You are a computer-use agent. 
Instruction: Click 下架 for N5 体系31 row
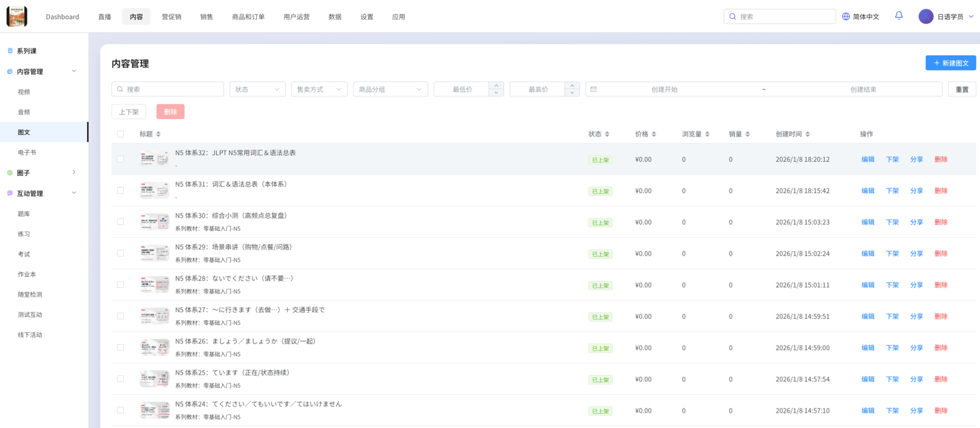point(892,191)
